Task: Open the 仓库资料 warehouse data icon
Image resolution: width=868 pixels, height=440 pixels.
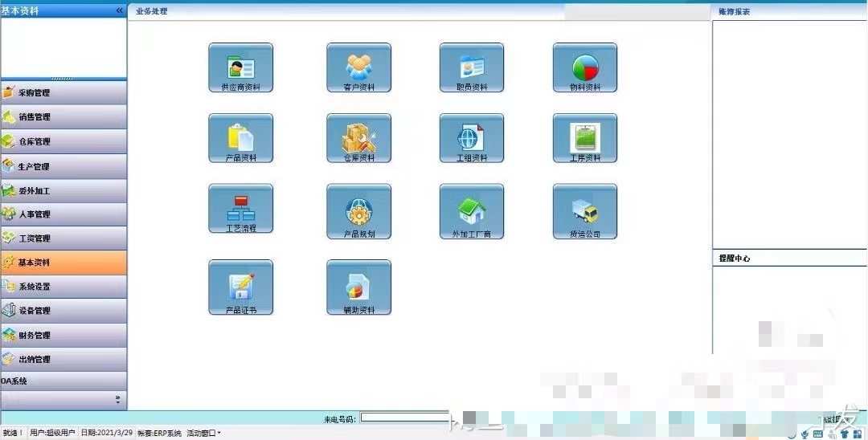Action: [358, 138]
